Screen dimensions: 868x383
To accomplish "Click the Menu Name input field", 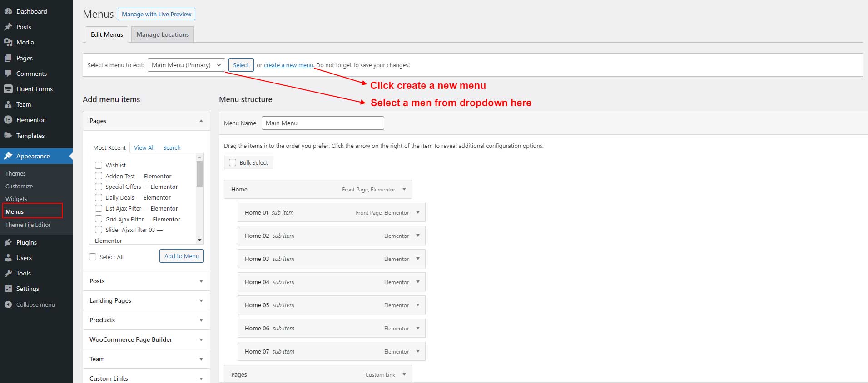I will [323, 123].
